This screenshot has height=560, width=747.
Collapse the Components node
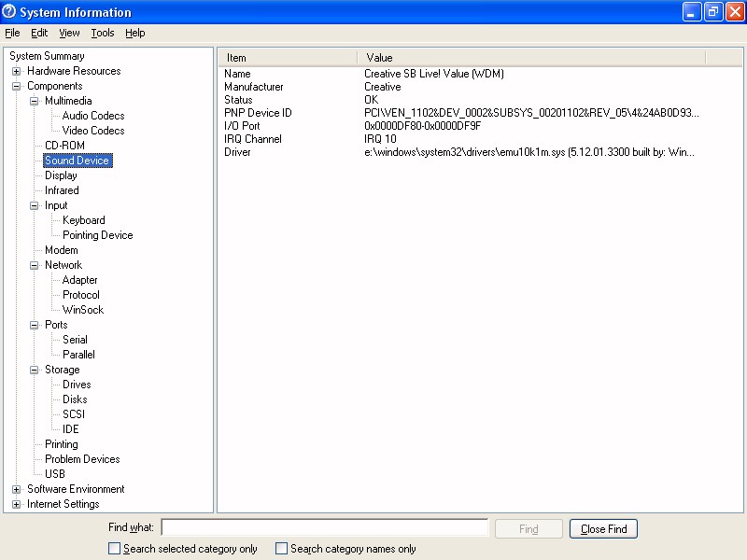coord(16,86)
